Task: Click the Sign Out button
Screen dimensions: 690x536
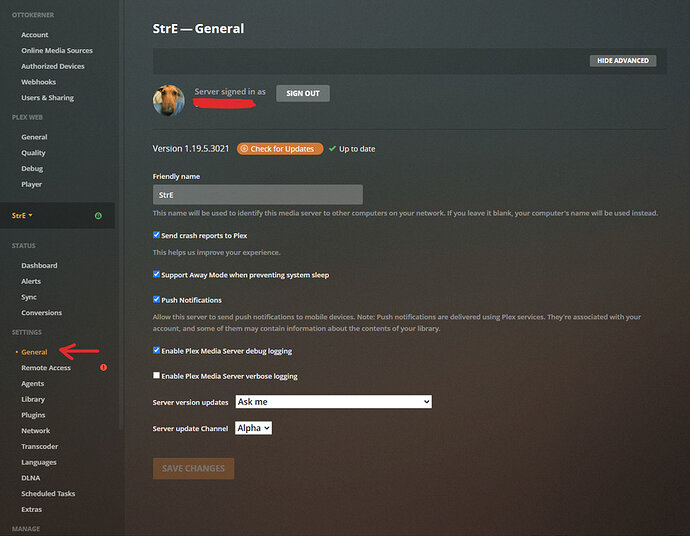Action: pyautogui.click(x=303, y=93)
